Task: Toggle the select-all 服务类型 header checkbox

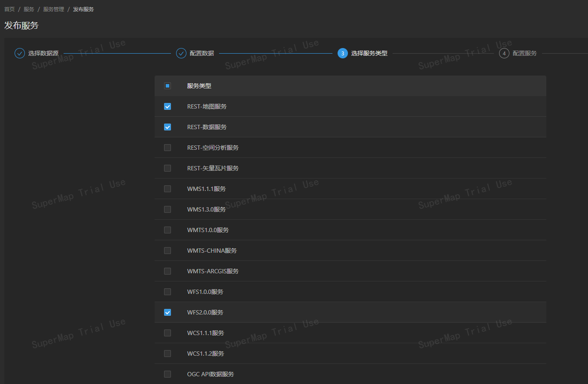Action: pos(168,86)
